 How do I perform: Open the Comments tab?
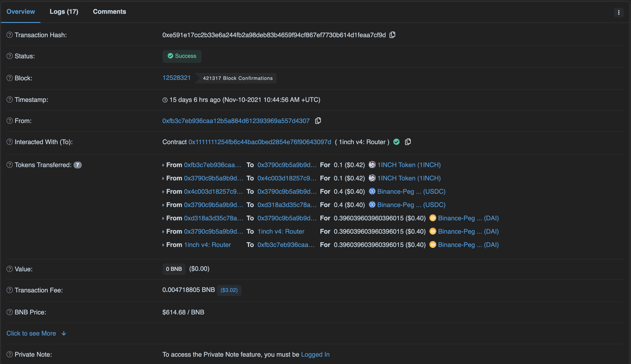point(110,11)
